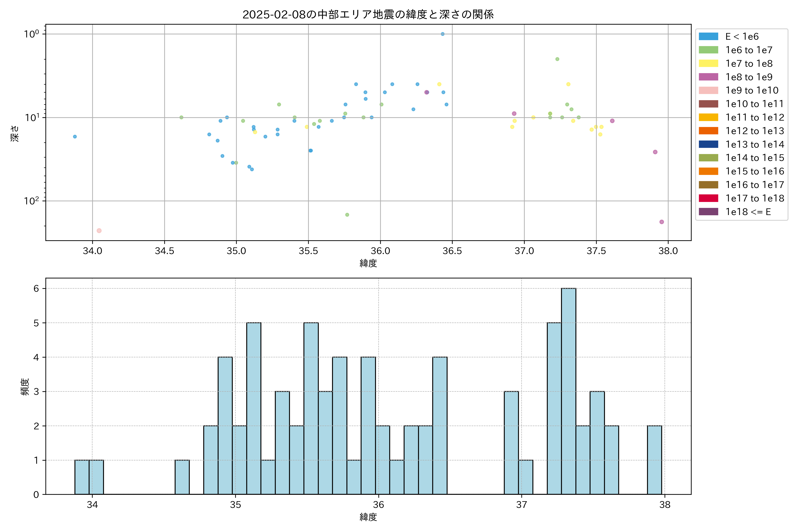Click the 頻度 y-axis label
The image size is (798, 532).
[25, 387]
